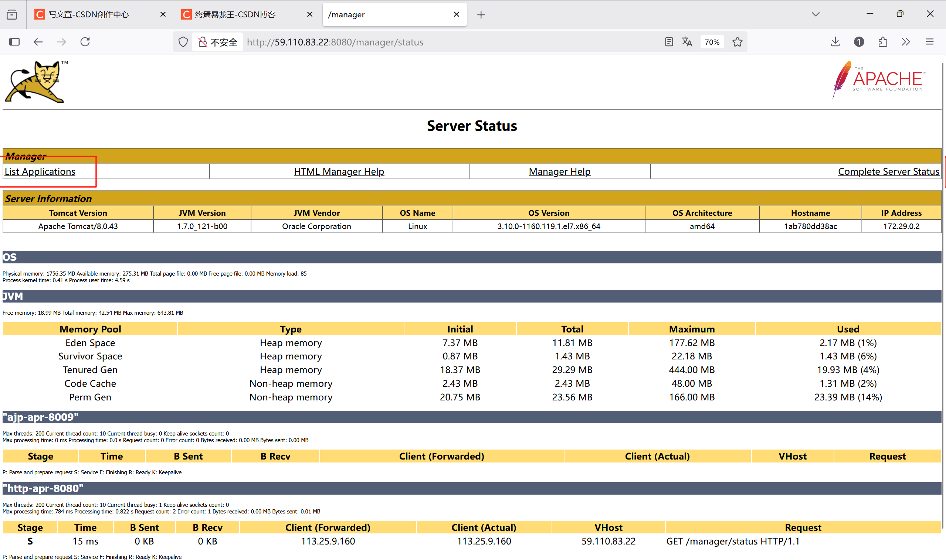Click the Perm Gen row name
Screen dimensions: 946x560
(x=90, y=397)
